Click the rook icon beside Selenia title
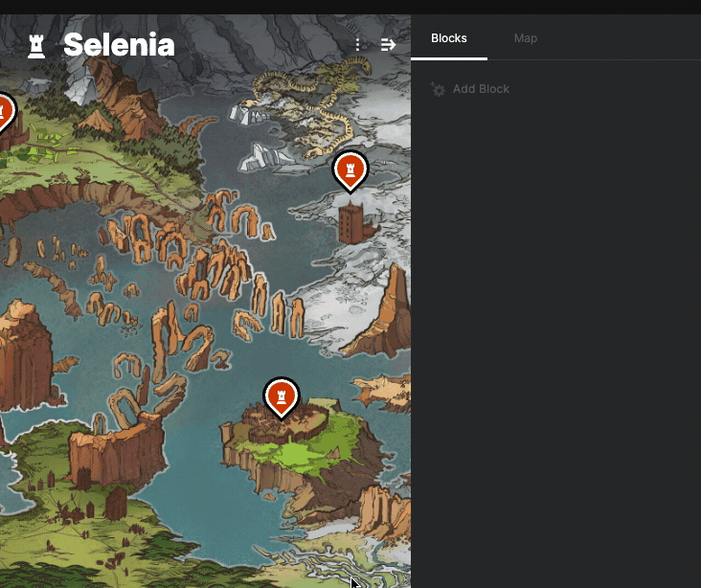Screen dimensions: 701x588 coord(36,47)
